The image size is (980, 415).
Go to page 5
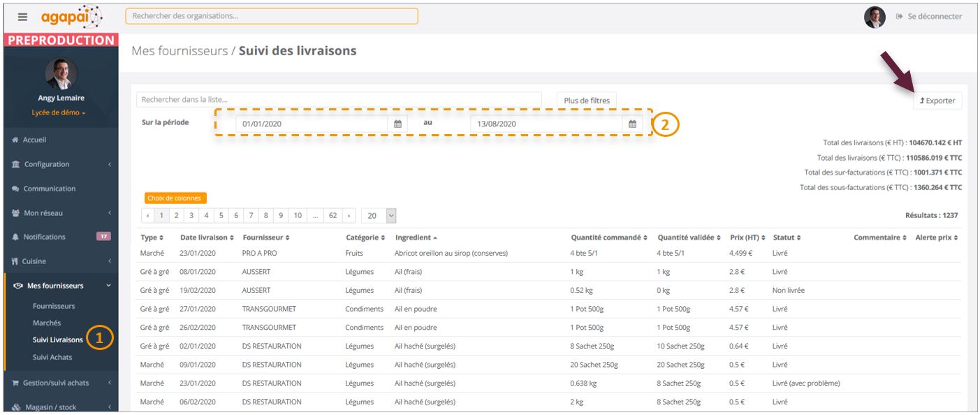click(221, 216)
